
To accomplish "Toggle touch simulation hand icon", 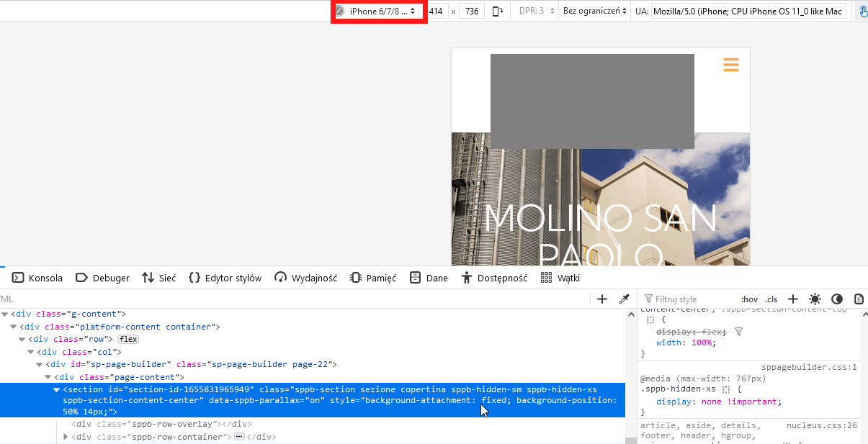I will click(x=863, y=12).
